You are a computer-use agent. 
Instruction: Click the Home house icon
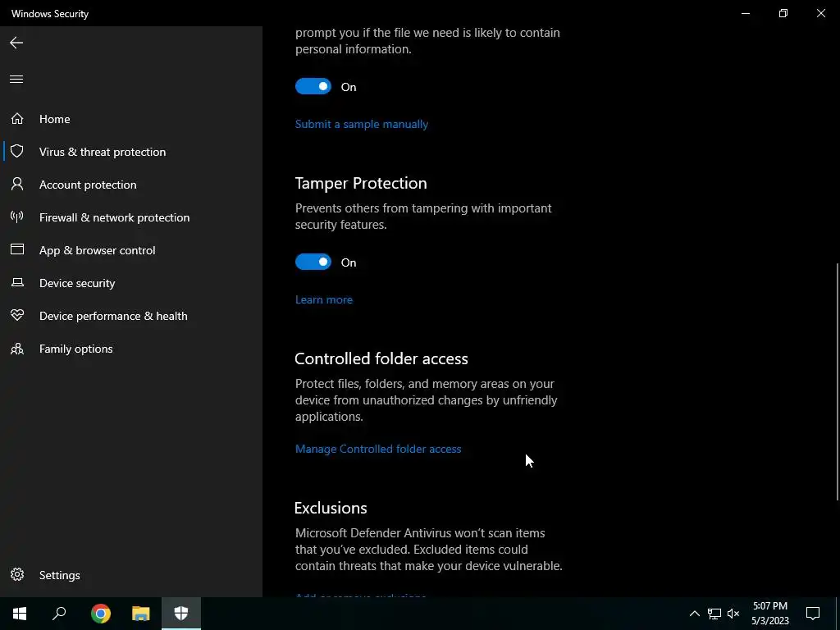(17, 118)
